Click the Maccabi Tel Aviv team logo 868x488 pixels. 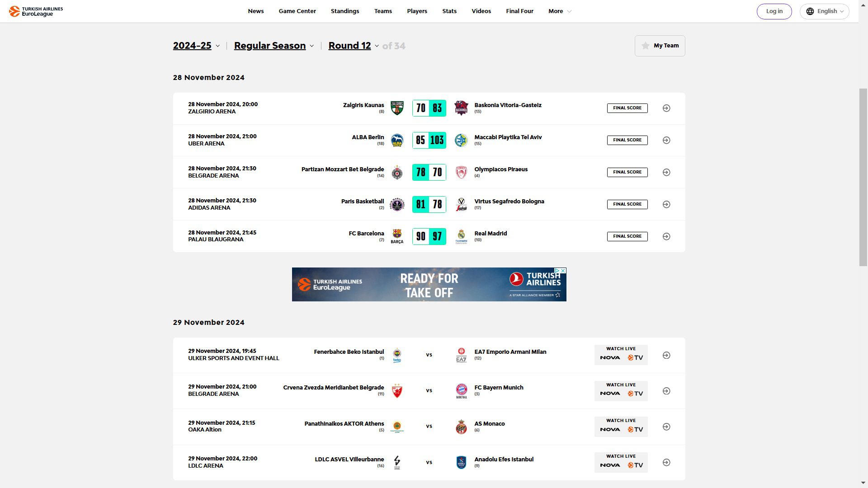(461, 141)
